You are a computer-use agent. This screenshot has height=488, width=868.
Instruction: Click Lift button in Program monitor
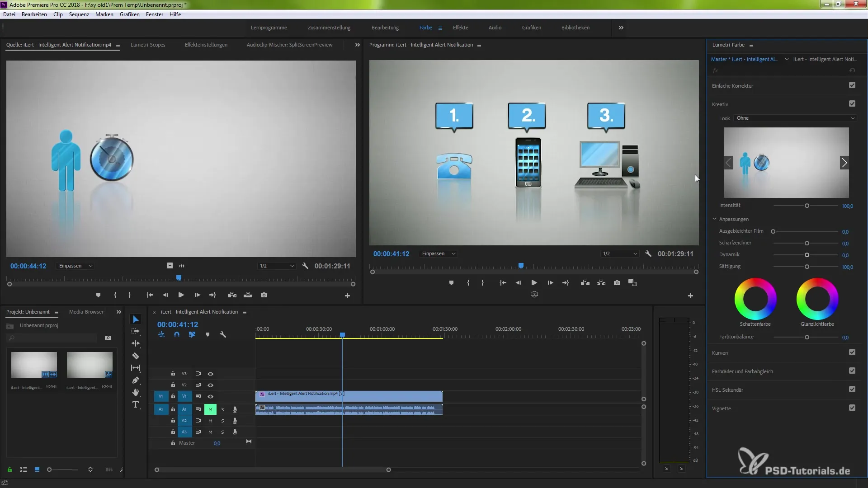pyautogui.click(x=585, y=283)
